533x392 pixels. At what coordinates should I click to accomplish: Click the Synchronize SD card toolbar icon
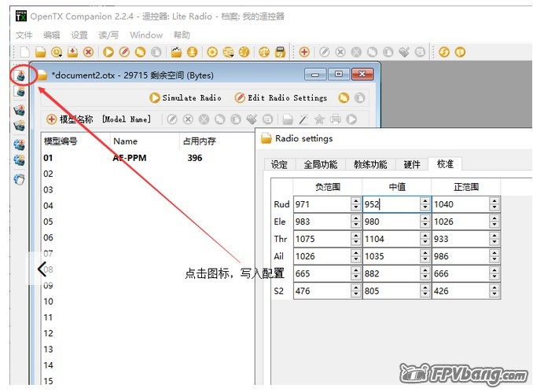280,52
